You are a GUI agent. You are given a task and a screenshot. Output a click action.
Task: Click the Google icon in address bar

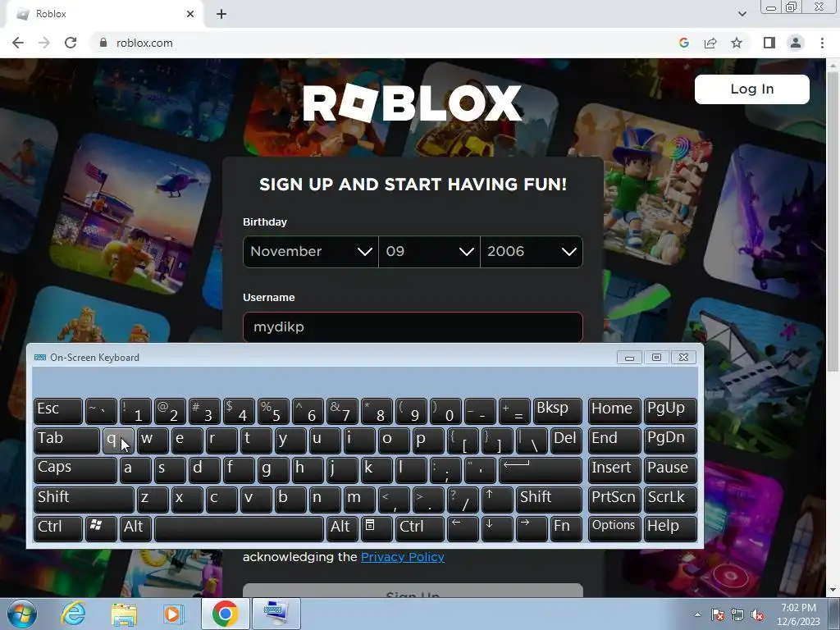pos(684,43)
